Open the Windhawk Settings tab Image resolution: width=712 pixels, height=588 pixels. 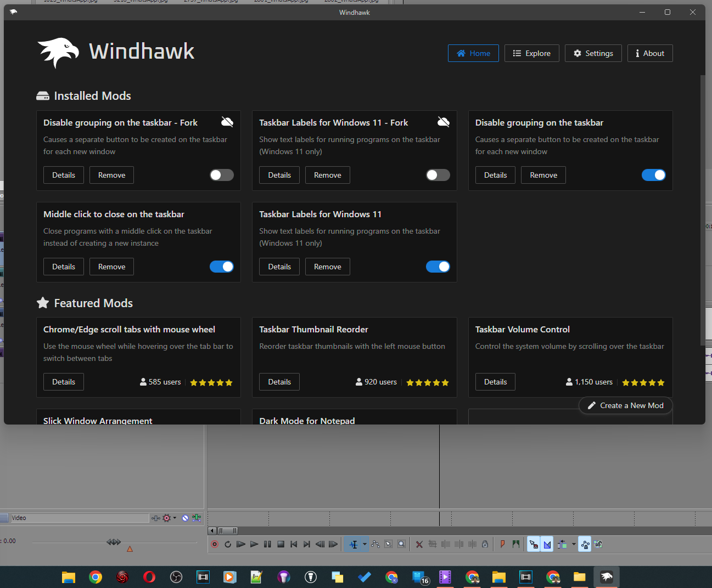tap(593, 53)
